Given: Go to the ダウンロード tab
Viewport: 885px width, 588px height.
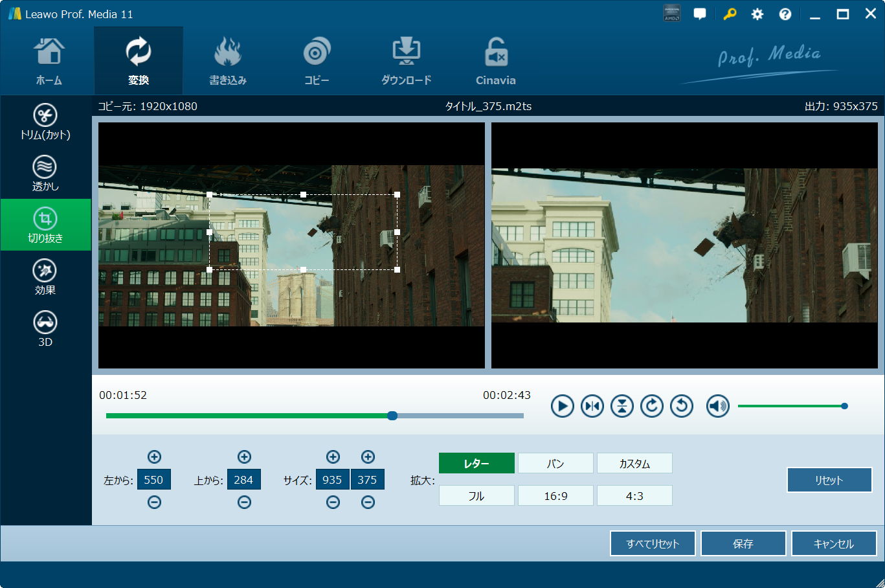Looking at the screenshot, I should pos(406,62).
